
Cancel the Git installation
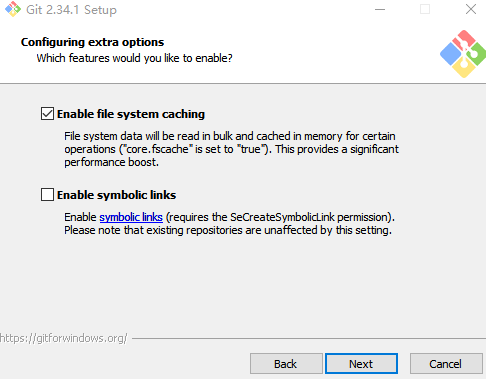446,364
